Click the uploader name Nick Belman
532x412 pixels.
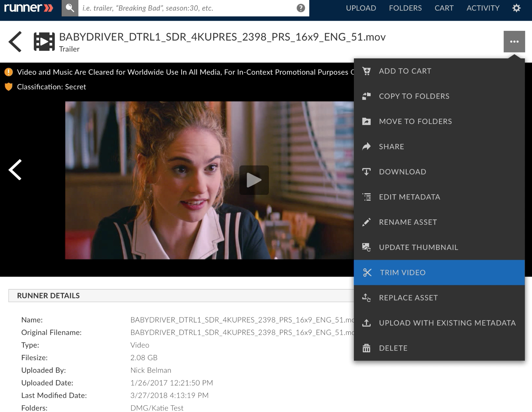[151, 370]
